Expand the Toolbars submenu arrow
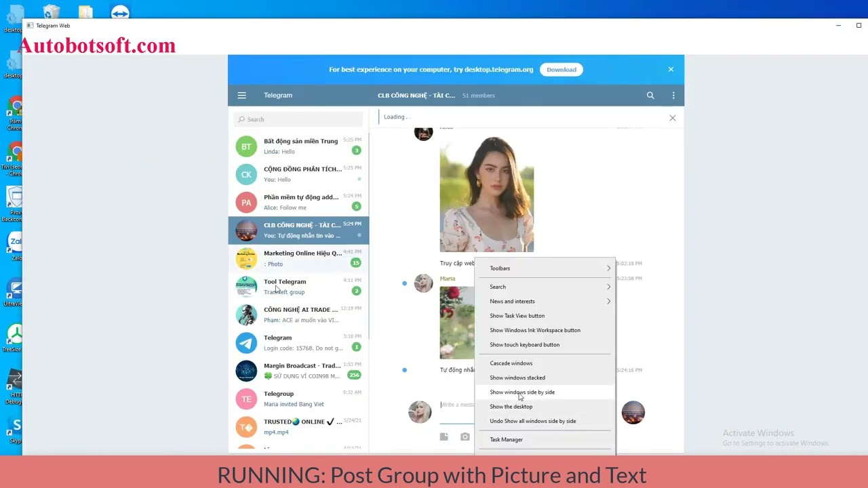The image size is (868, 488). coord(608,268)
